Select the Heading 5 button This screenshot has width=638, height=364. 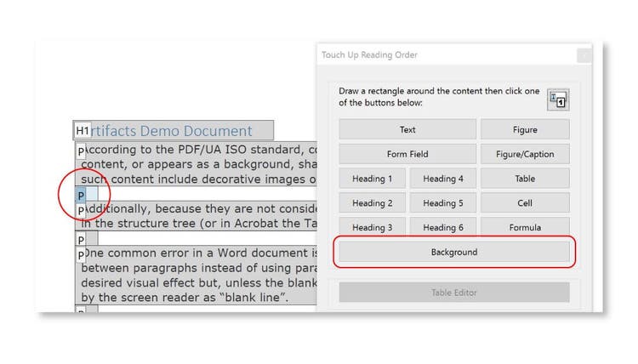443,203
